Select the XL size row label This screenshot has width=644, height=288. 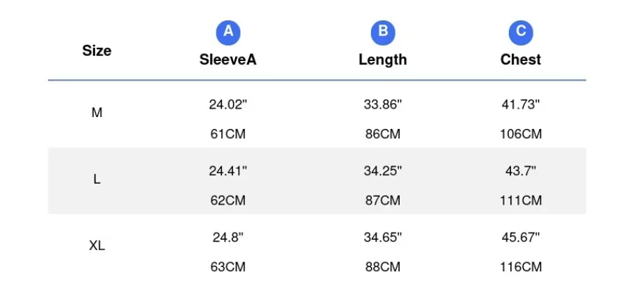coord(97,246)
